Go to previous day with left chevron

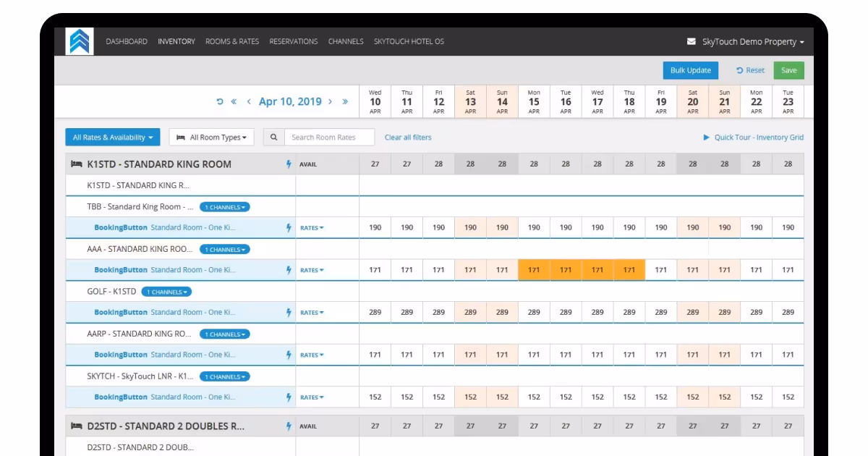click(x=250, y=102)
